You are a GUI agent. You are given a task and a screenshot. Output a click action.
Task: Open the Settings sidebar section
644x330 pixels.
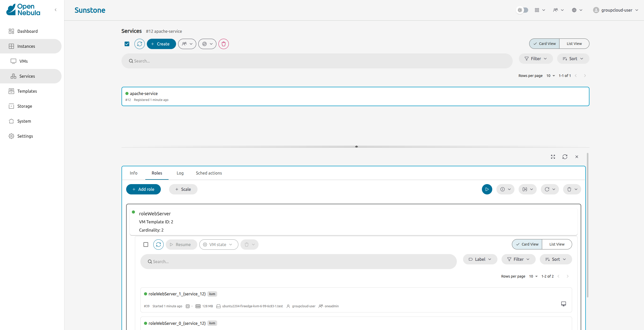25,136
